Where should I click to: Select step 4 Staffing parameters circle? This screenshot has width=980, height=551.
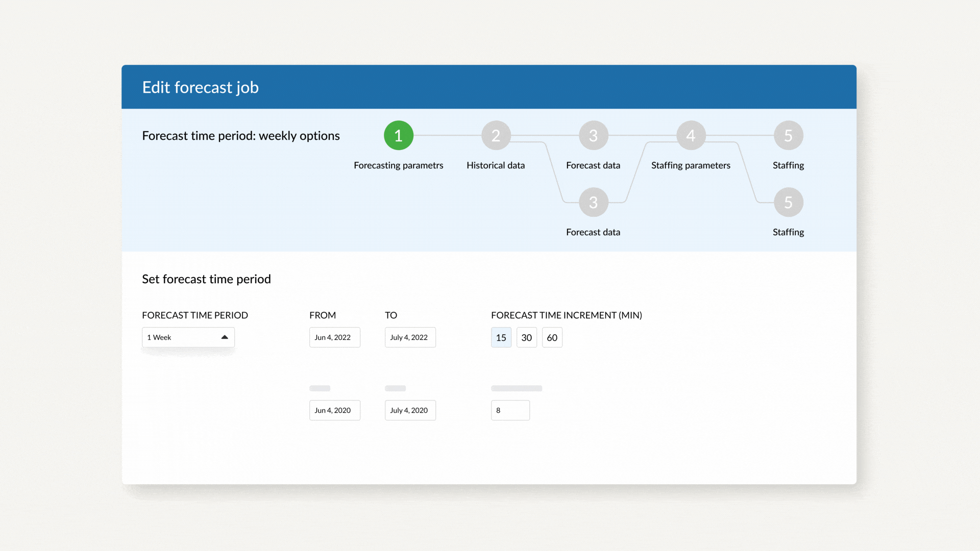(x=691, y=136)
